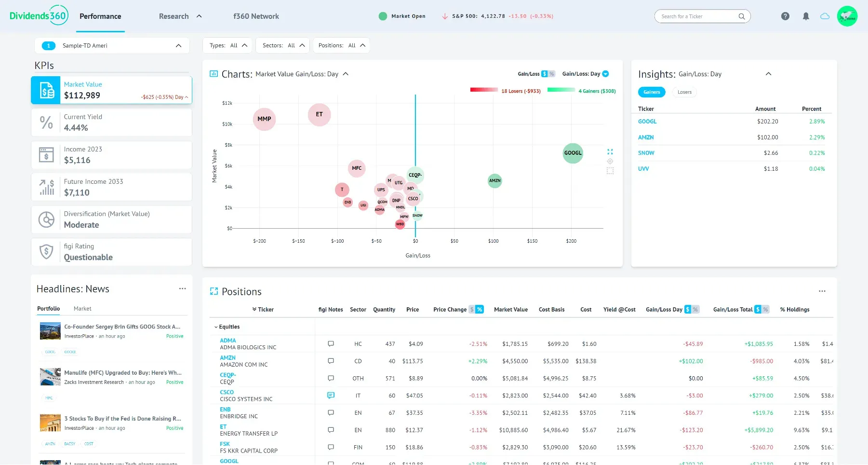868x465 pixels.
Task: Open the ADMA figi notes comment icon
Action: (x=331, y=344)
